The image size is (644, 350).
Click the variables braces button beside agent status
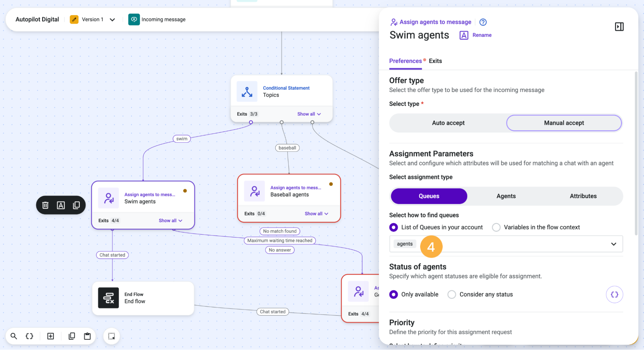click(614, 295)
